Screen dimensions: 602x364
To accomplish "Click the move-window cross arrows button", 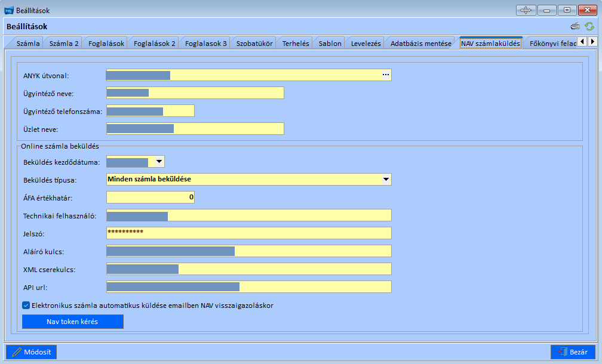I will pyautogui.click(x=526, y=10).
